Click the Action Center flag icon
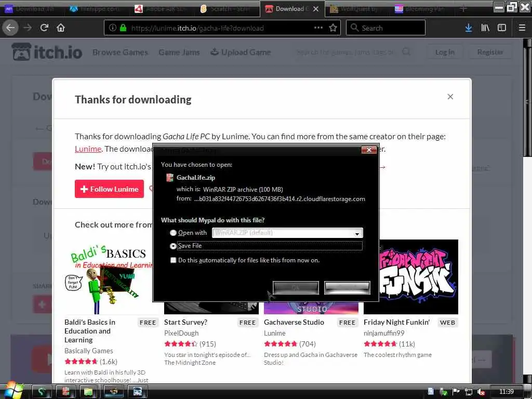Viewport: 532px width, 399px height. pos(456,392)
